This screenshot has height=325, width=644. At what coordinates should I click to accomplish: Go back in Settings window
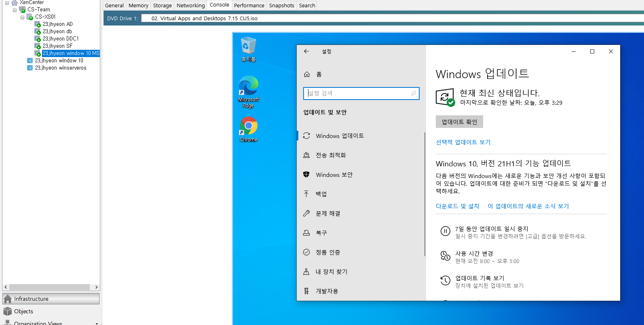306,51
